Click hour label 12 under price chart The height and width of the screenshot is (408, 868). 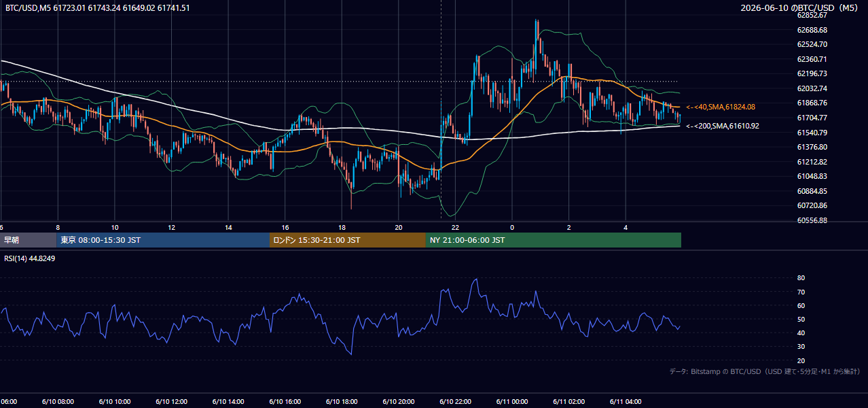pos(172,227)
